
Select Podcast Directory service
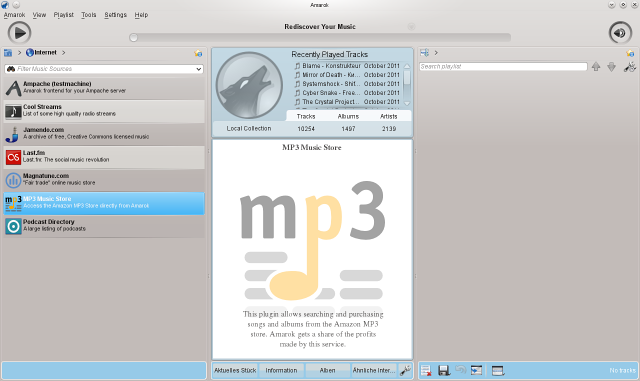click(104, 226)
